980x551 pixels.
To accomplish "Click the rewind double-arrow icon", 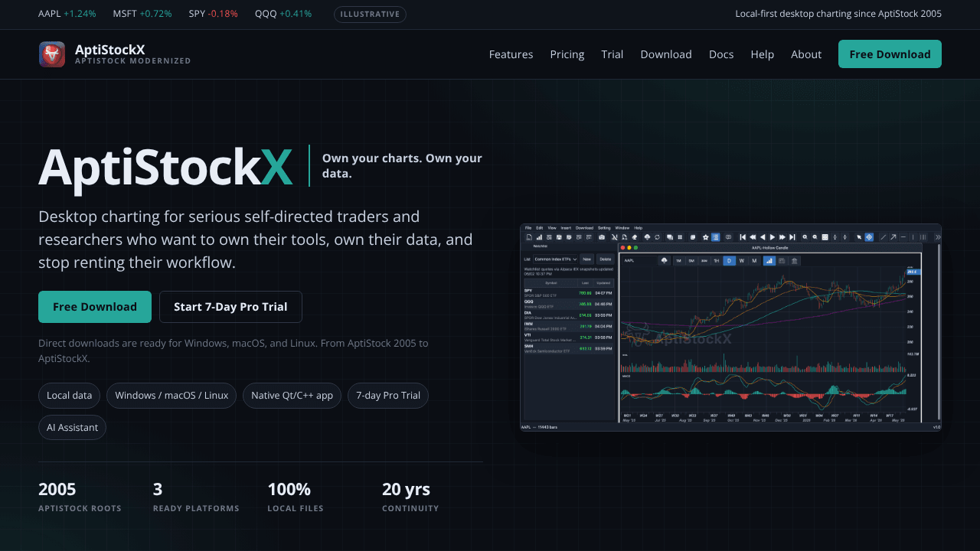I will 753,237.
